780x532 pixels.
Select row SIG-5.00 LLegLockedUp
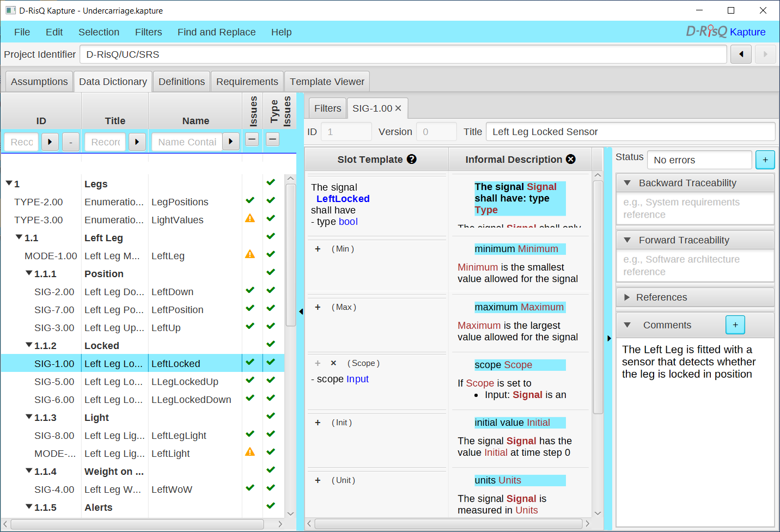[x=142, y=382]
